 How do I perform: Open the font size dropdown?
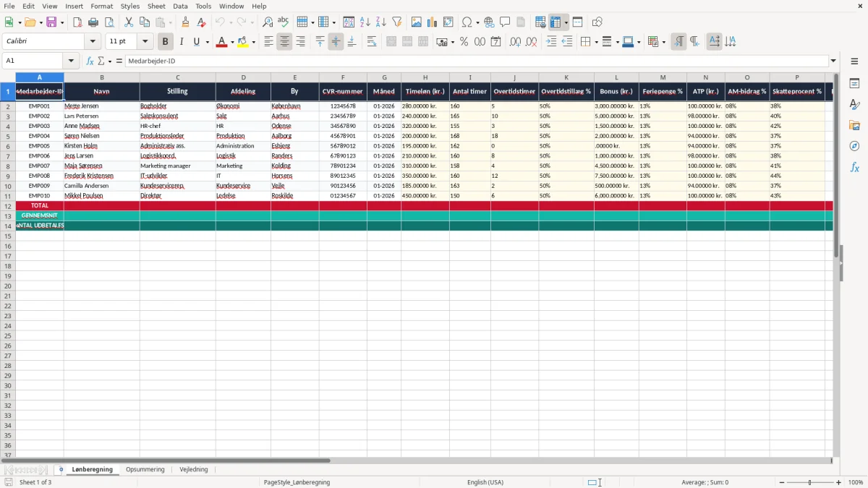[x=145, y=42]
